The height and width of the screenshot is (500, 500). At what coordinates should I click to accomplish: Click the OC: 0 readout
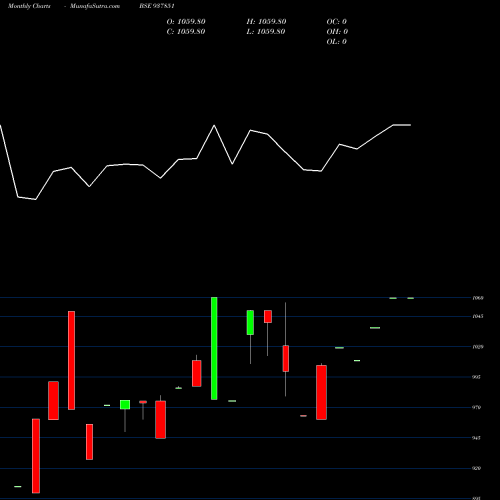point(336,22)
